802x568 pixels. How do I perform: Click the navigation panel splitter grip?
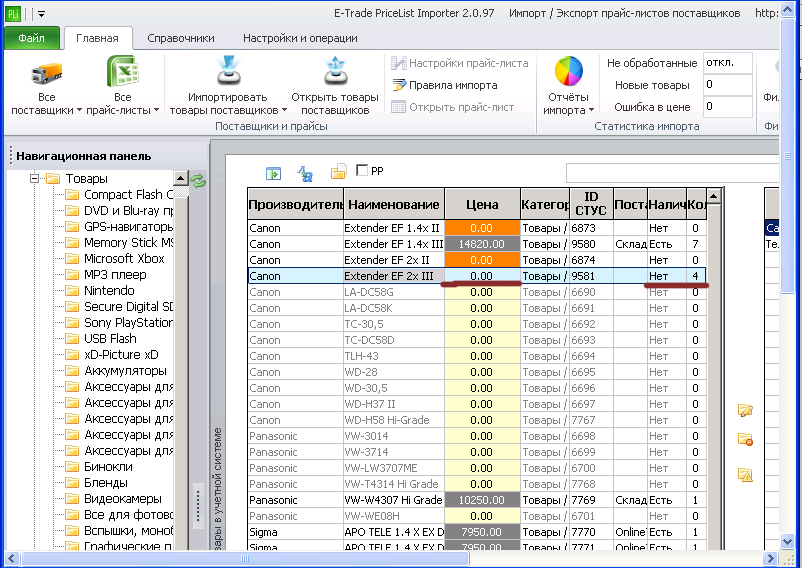point(198,506)
